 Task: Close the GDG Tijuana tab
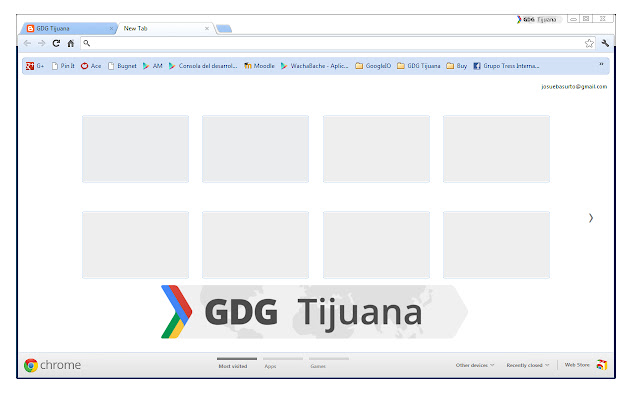(111, 29)
